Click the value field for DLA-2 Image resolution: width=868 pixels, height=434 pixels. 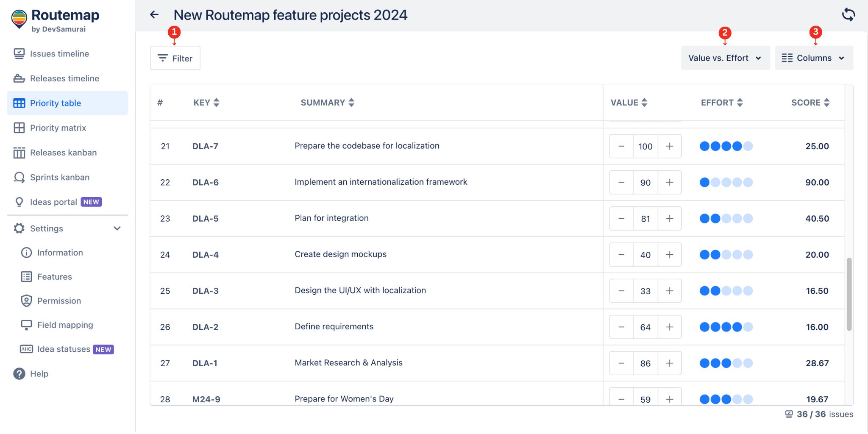(645, 327)
